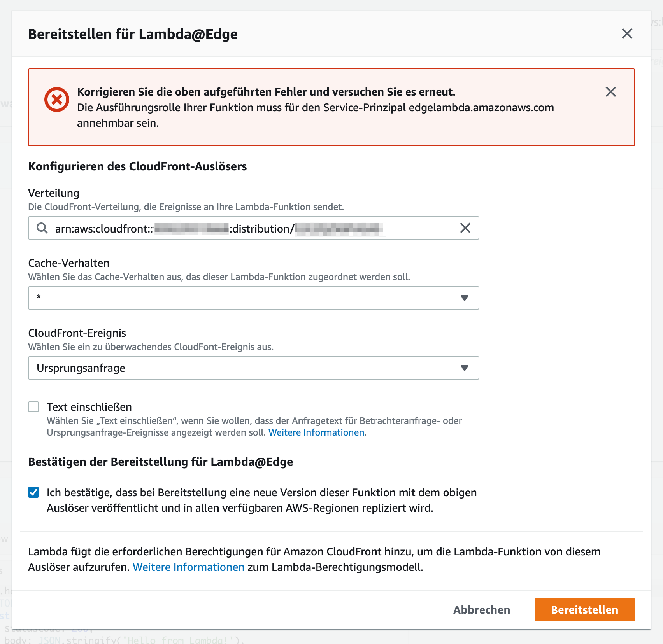Click the Abbrechen button
Screen dimensions: 663x644
click(481, 610)
